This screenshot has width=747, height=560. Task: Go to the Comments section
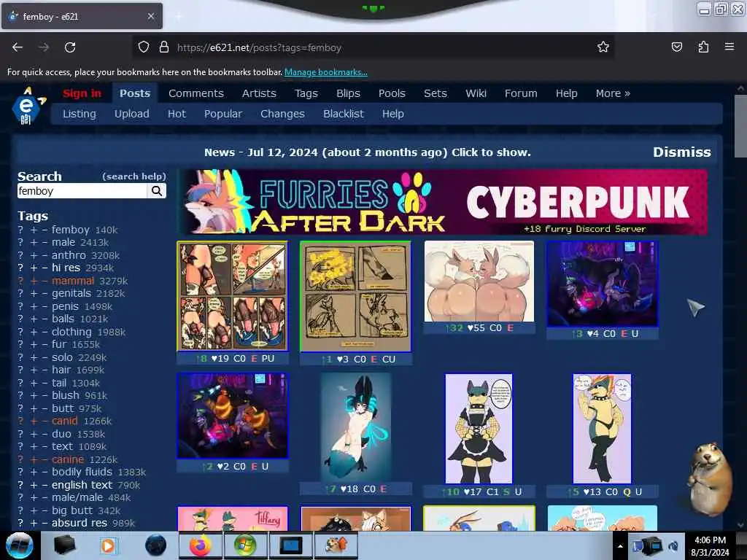point(196,93)
